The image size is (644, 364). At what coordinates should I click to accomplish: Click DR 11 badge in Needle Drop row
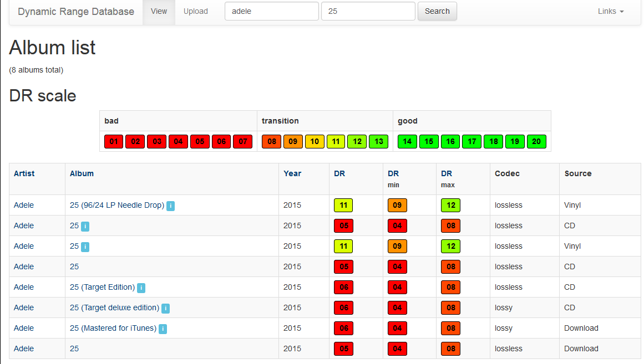pos(343,205)
